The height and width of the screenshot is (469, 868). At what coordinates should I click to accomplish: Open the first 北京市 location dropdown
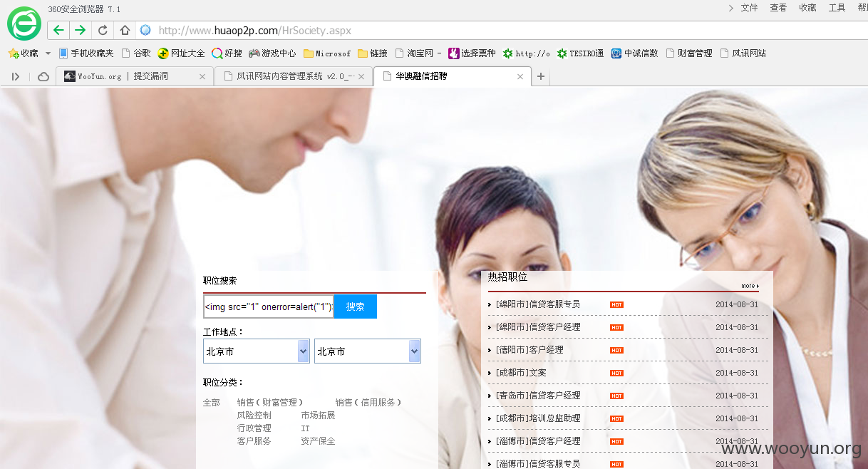pyautogui.click(x=257, y=351)
